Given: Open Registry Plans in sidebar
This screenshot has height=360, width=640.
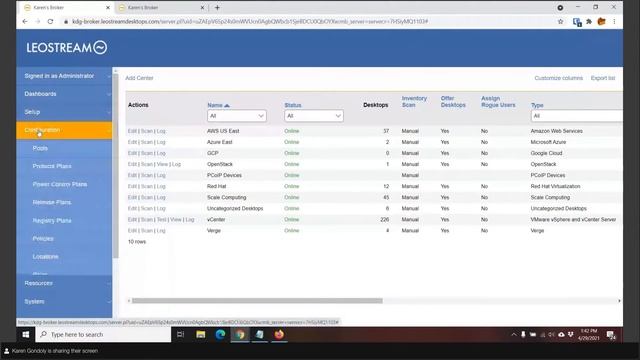Looking at the screenshot, I should (52, 220).
